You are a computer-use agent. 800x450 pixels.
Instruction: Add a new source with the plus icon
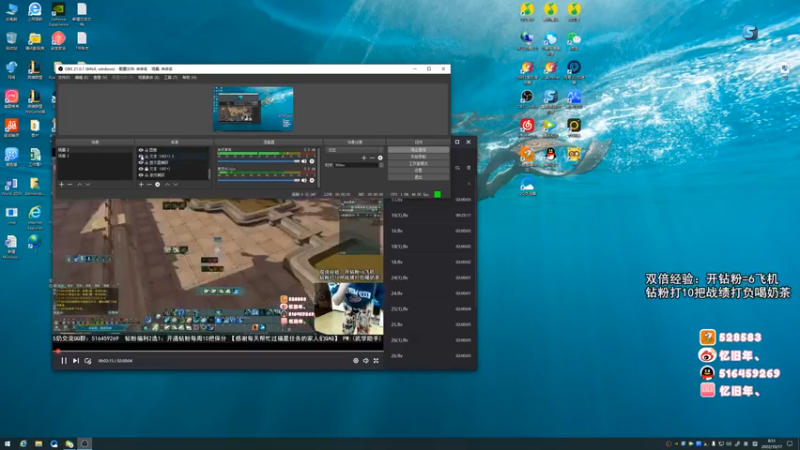click(141, 185)
